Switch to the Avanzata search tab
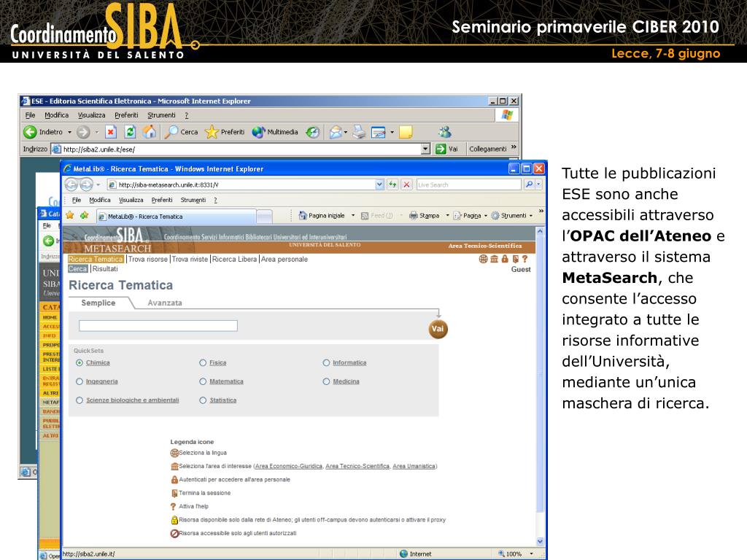The height and width of the screenshot is (560, 747). 165,303
